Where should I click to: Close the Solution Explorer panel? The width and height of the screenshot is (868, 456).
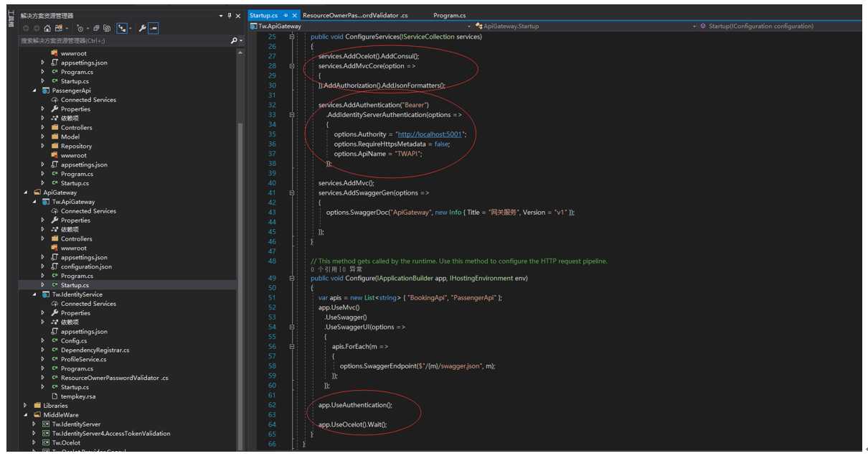point(238,15)
